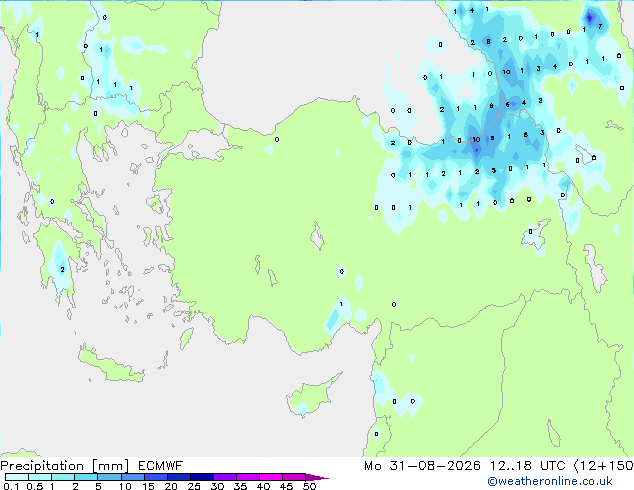
Task: Click the '0.1' legend scale label
Action: click(11, 486)
